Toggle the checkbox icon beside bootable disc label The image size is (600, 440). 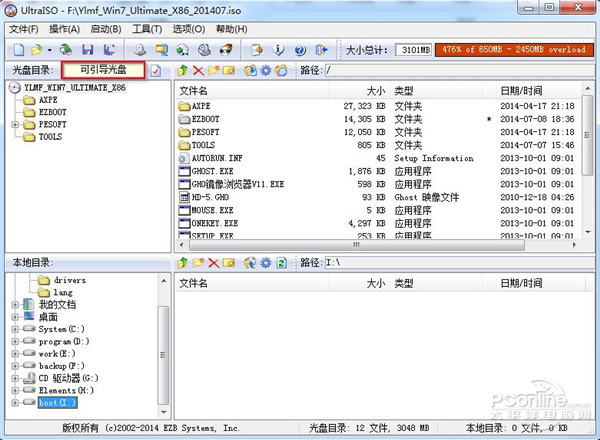point(156,71)
